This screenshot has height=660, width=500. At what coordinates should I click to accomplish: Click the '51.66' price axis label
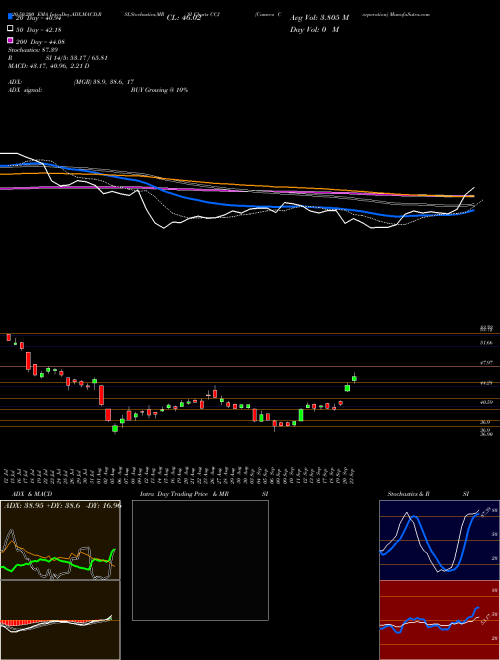click(486, 343)
